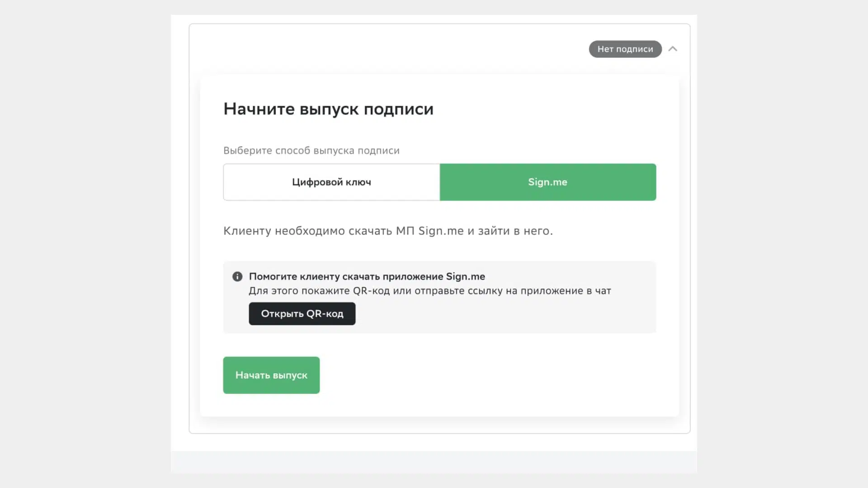Click the heading "Начните выпуск подписи"
This screenshot has height=488, width=868.
click(x=328, y=109)
